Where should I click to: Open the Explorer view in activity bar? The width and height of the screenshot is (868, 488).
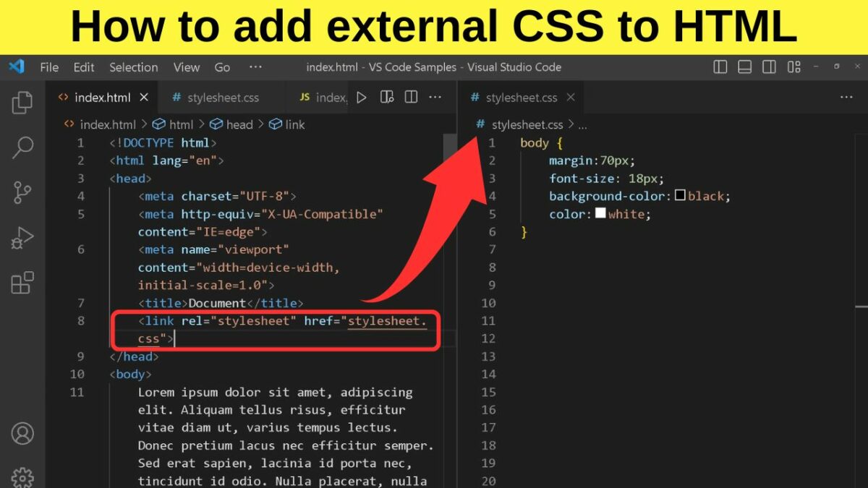click(22, 103)
